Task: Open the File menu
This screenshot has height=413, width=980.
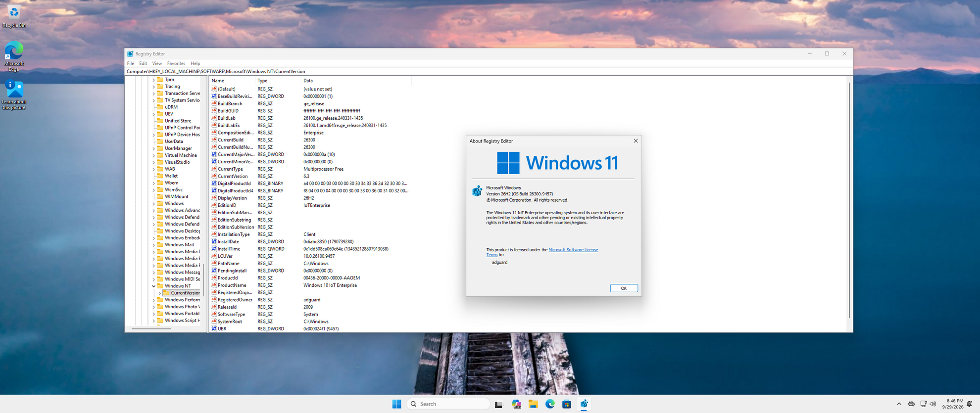Action: click(131, 63)
